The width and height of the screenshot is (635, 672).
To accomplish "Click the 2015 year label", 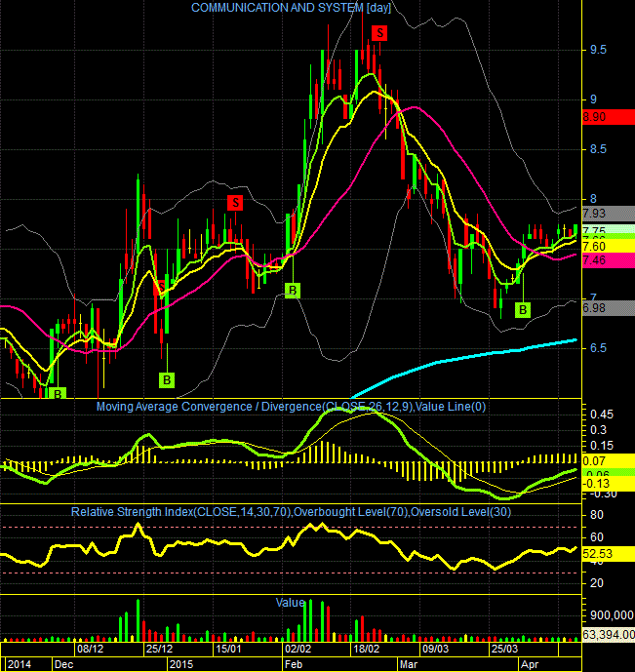I will pyautogui.click(x=181, y=664).
